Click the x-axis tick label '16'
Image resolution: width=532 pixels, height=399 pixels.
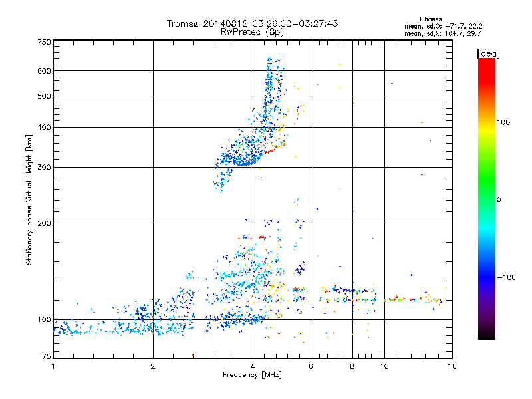click(x=452, y=366)
